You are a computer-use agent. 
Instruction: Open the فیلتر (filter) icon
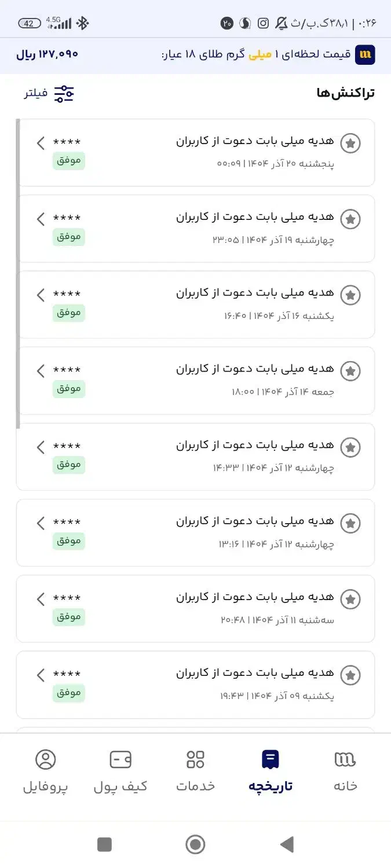coord(64,93)
